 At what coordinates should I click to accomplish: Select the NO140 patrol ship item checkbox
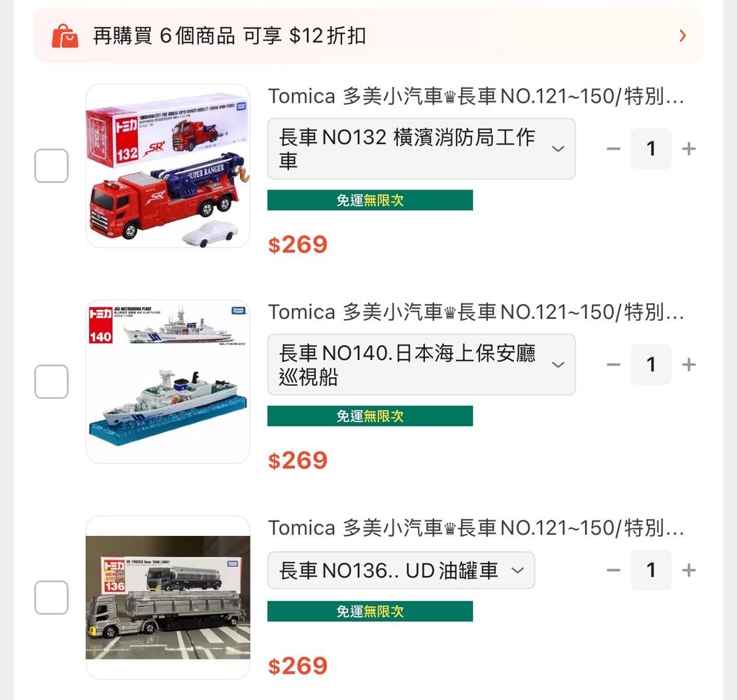click(51, 382)
